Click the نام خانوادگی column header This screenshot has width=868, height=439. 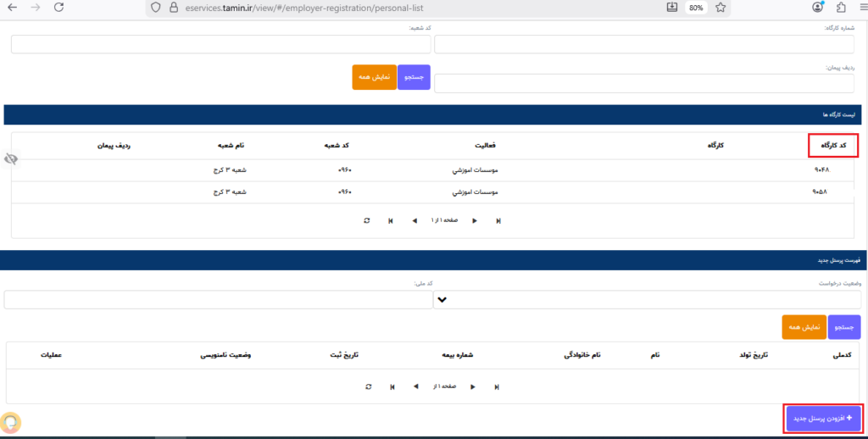582,355
